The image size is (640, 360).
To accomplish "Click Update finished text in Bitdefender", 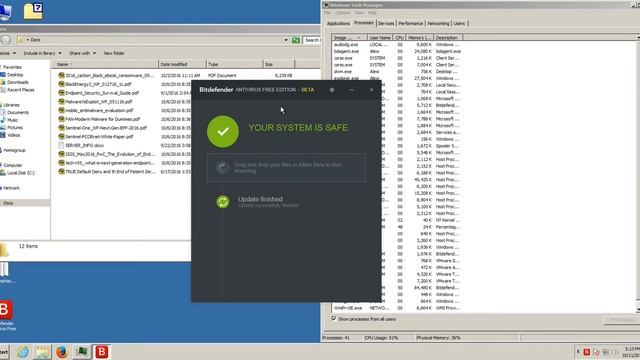I will click(260, 199).
